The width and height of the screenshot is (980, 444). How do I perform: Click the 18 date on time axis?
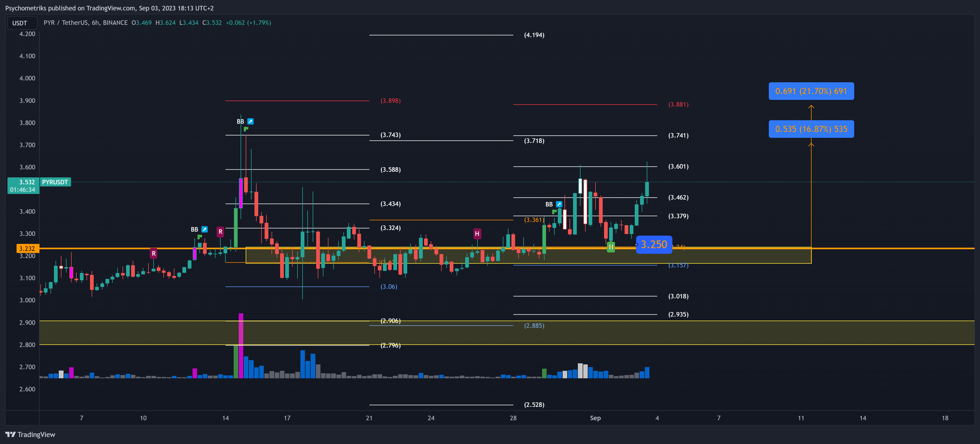945,418
